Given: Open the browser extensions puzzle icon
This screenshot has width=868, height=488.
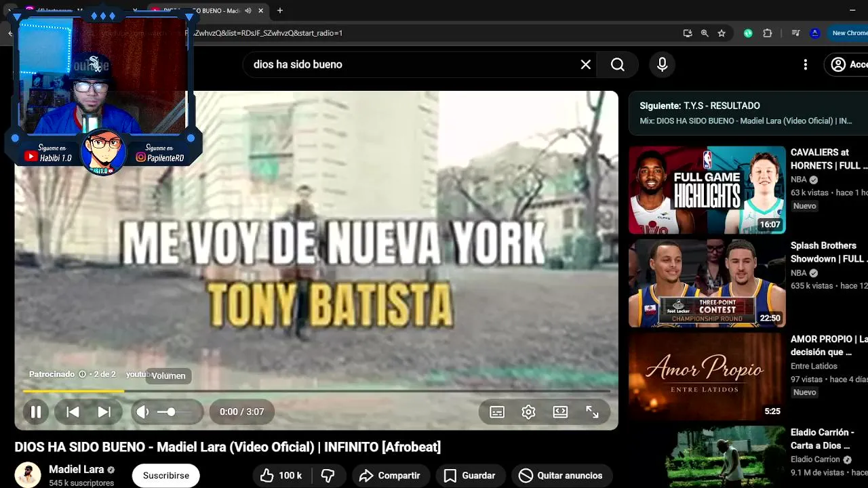Looking at the screenshot, I should [x=768, y=33].
